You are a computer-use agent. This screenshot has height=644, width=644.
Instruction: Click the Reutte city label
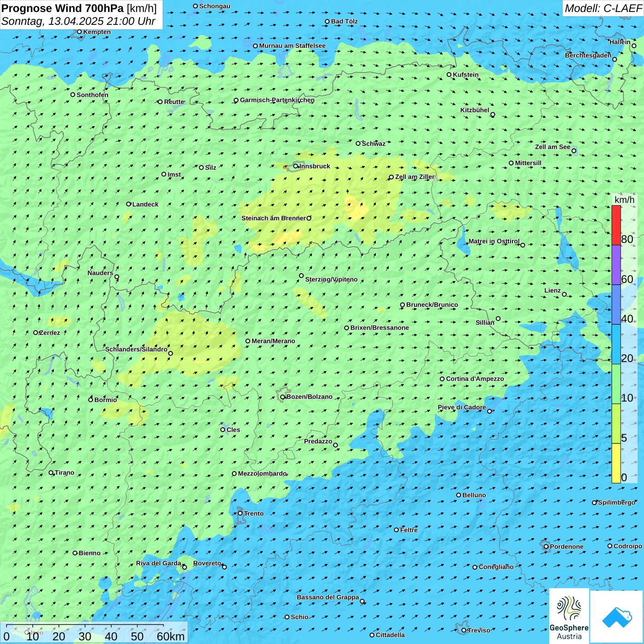click(x=174, y=102)
